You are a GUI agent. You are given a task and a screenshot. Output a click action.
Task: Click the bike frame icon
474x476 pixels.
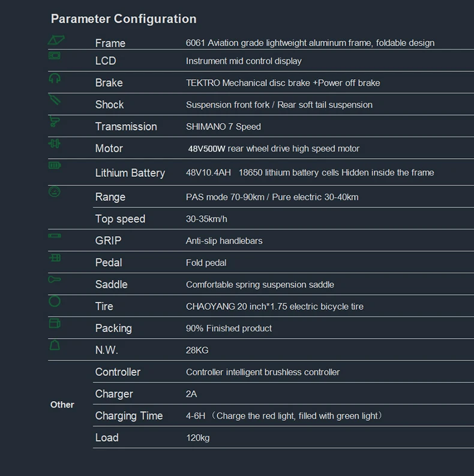point(55,41)
